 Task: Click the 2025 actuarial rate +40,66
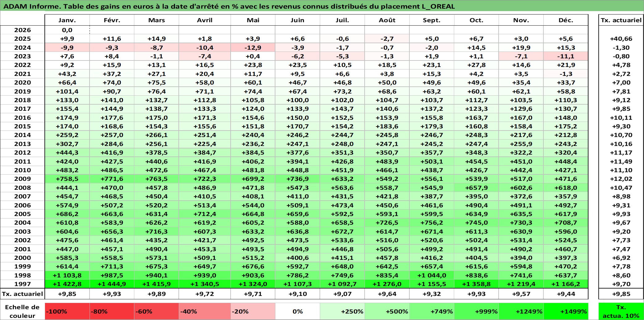coord(621,39)
